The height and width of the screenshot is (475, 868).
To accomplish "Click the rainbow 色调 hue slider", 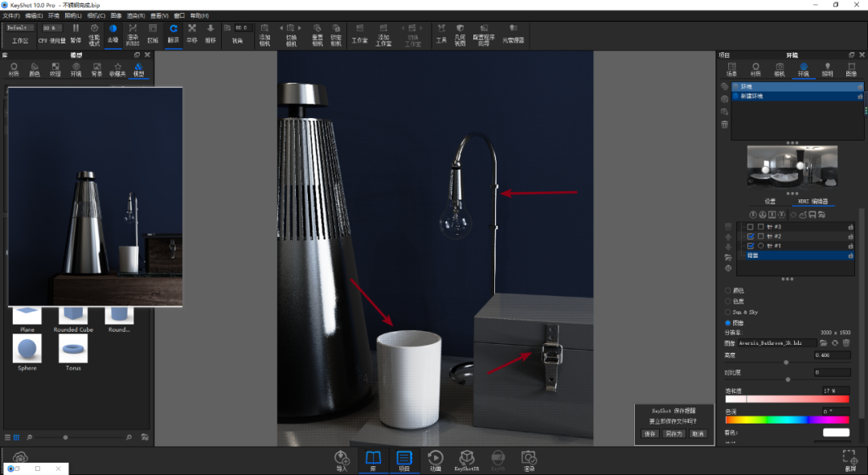I will 787,420.
